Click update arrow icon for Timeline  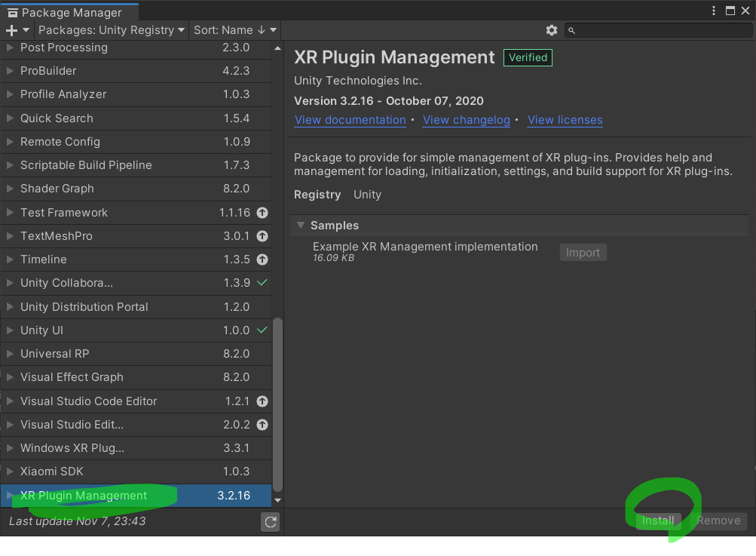(262, 260)
